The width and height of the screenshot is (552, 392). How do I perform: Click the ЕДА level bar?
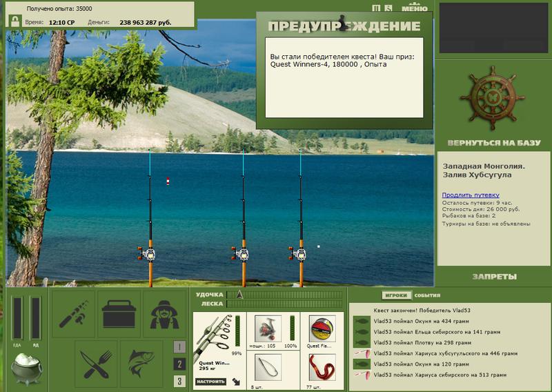pos(17,318)
